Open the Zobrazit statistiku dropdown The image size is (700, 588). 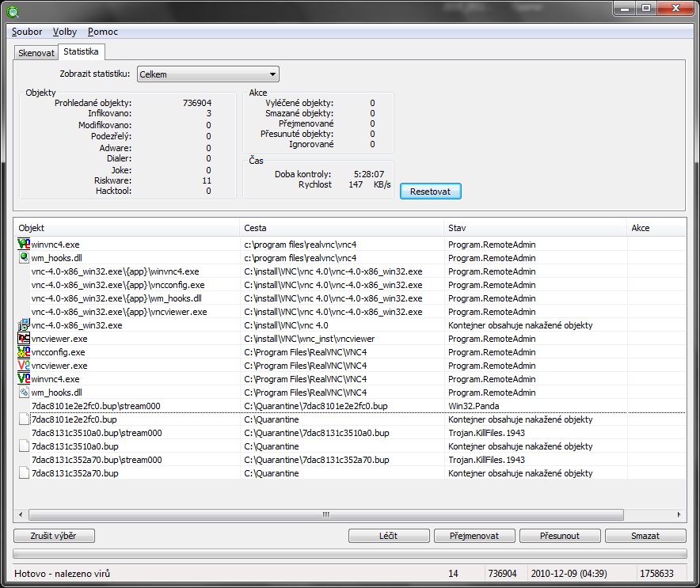pos(208,74)
